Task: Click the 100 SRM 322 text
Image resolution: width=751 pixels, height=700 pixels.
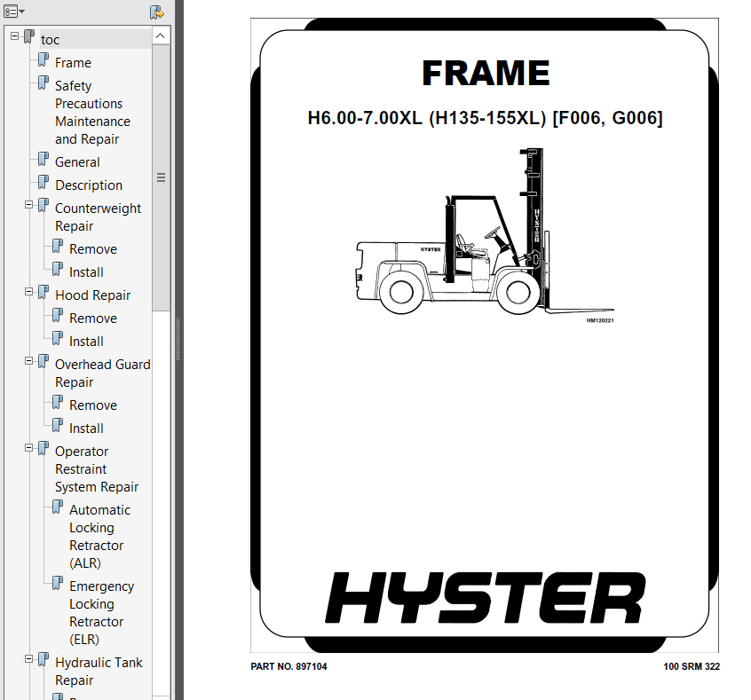Action: click(692, 666)
